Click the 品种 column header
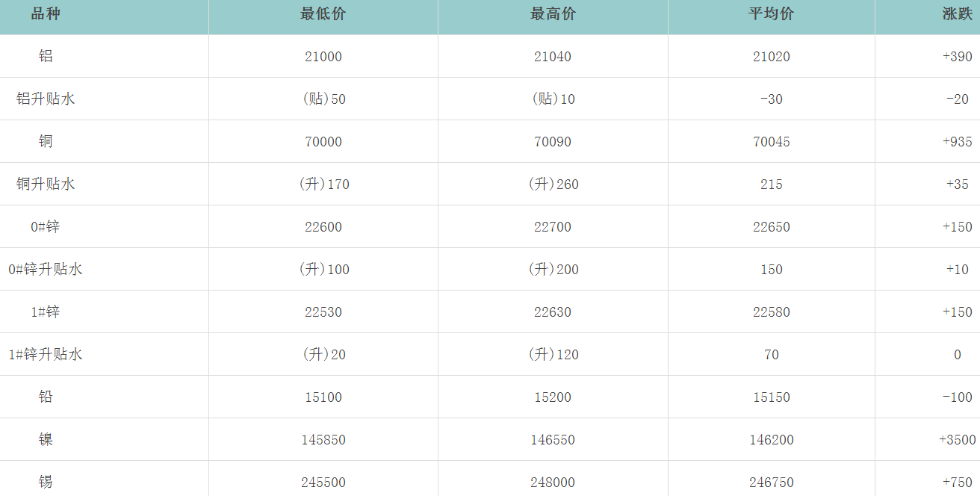The height and width of the screenshot is (496, 980). click(x=46, y=14)
